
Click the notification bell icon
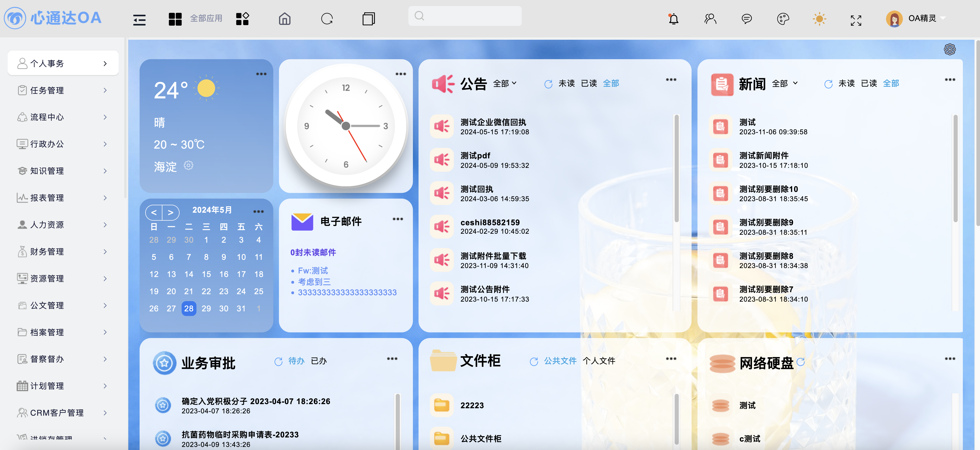[673, 19]
